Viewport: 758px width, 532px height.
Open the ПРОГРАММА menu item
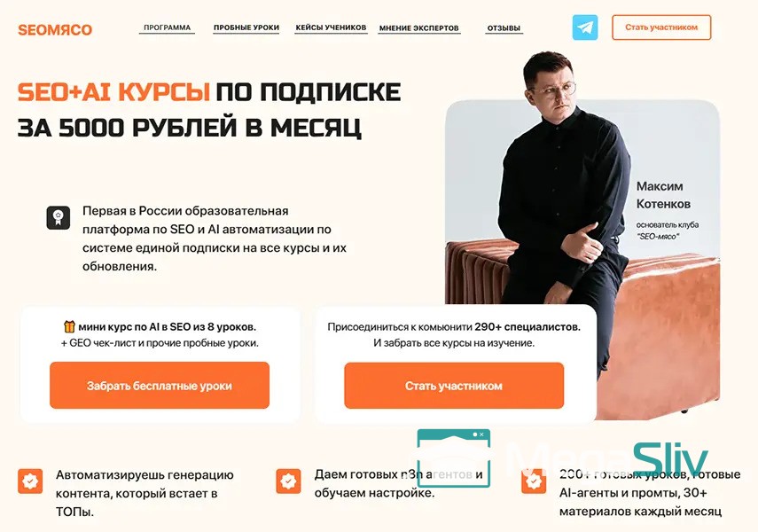coord(168,27)
